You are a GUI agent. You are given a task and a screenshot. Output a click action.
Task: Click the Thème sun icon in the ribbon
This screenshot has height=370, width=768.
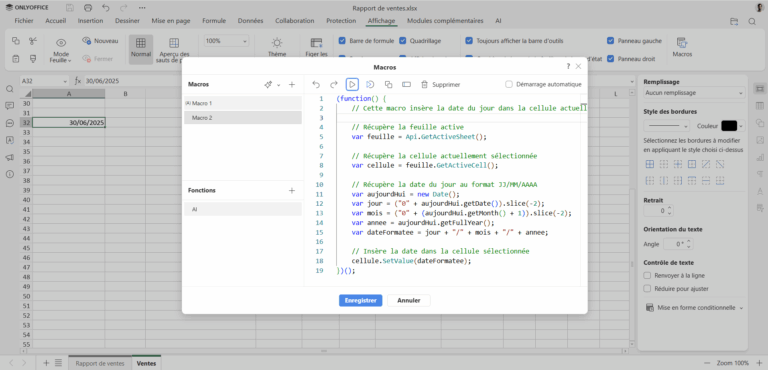point(277,43)
